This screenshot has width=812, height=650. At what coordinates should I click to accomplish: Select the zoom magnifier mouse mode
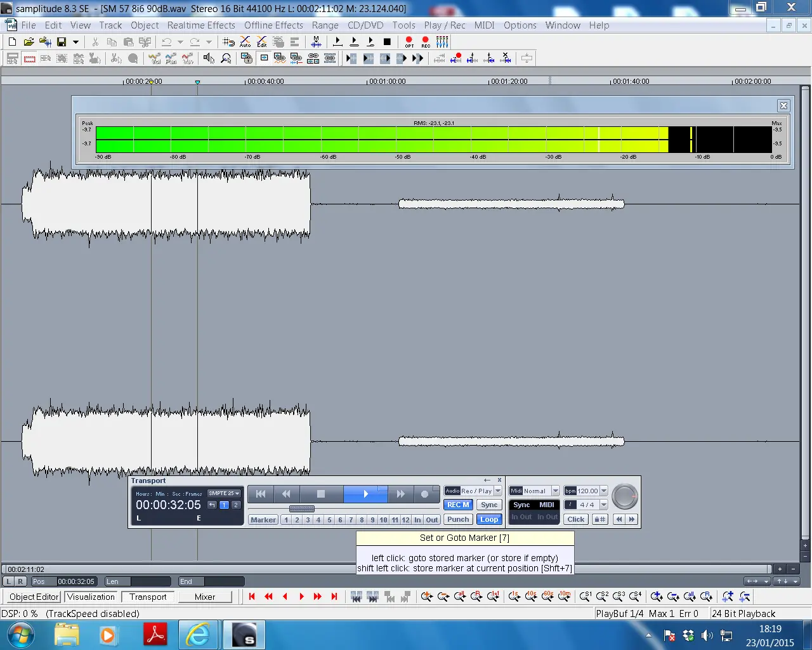click(x=226, y=58)
